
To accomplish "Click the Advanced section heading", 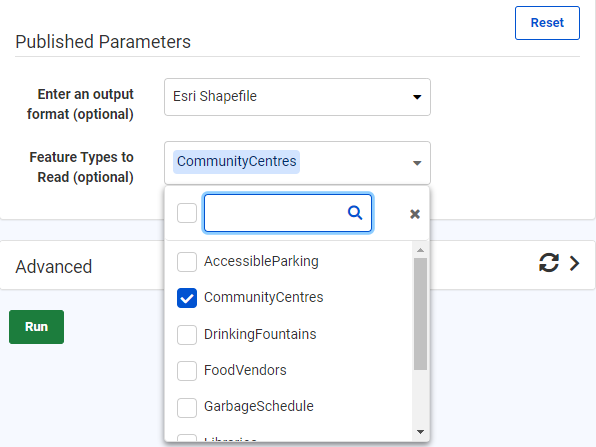I will tap(54, 266).
